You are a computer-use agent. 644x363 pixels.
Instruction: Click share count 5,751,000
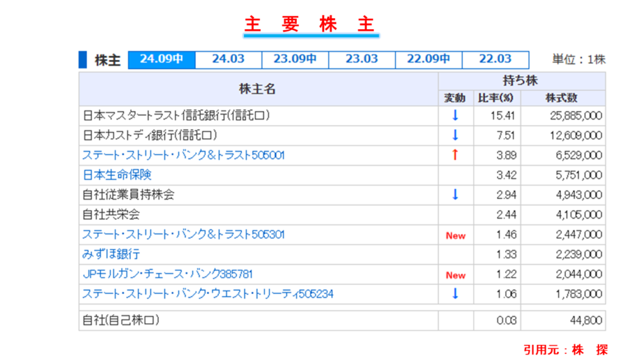(x=579, y=175)
